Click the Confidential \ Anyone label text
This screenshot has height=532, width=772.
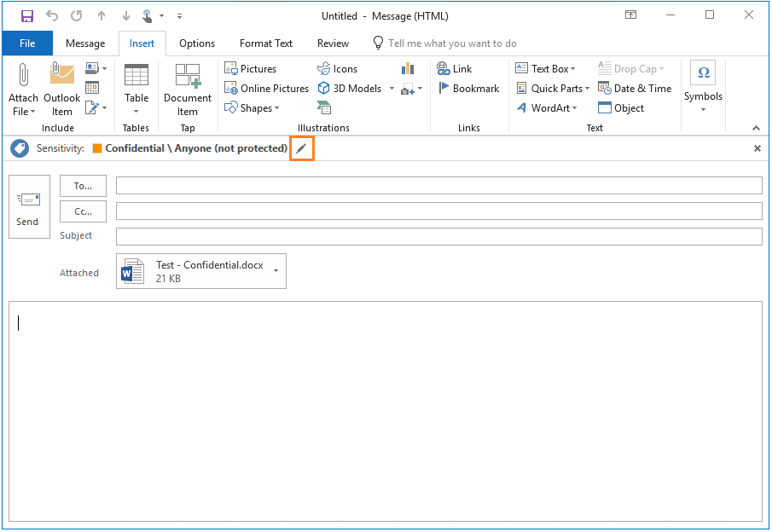(x=196, y=148)
